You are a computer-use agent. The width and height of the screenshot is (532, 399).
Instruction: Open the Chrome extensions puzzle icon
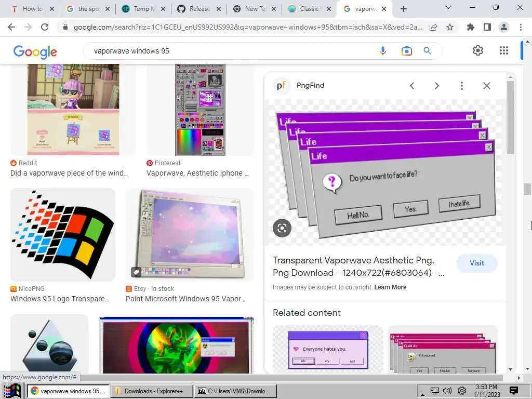(470, 27)
